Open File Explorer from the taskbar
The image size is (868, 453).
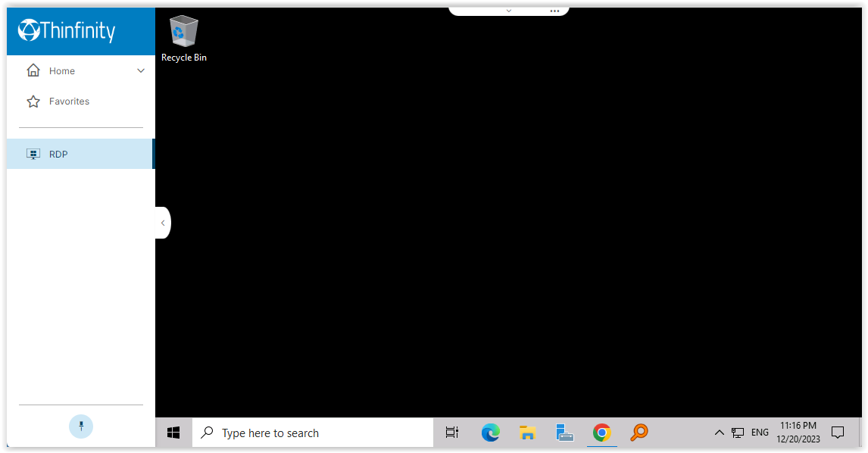[x=528, y=433]
